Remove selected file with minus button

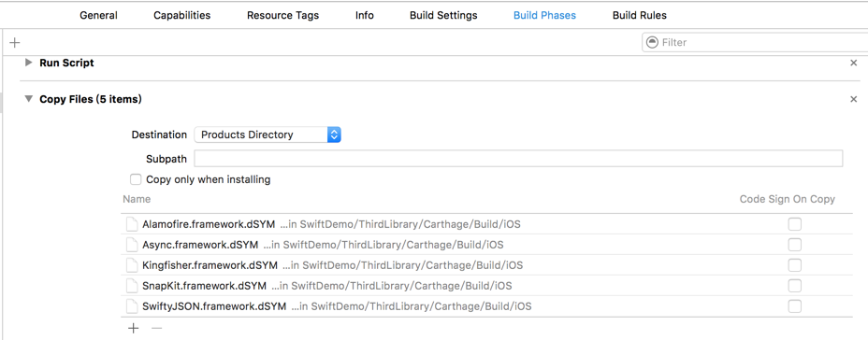(x=156, y=329)
